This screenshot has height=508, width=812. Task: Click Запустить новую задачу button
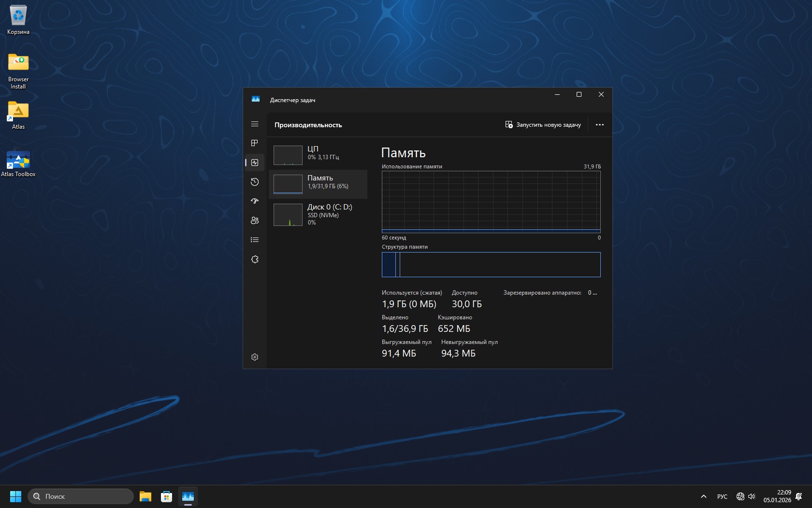pyautogui.click(x=543, y=125)
